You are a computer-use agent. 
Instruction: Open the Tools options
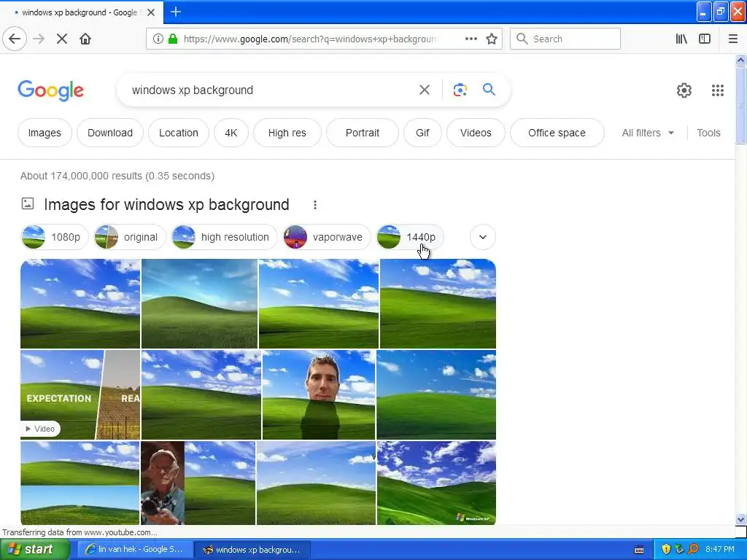click(708, 133)
